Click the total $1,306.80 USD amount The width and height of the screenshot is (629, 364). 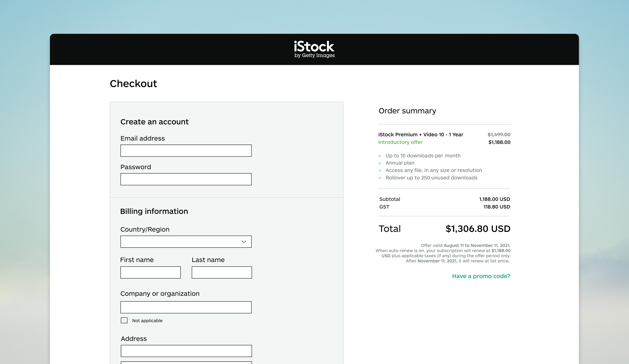(478, 229)
